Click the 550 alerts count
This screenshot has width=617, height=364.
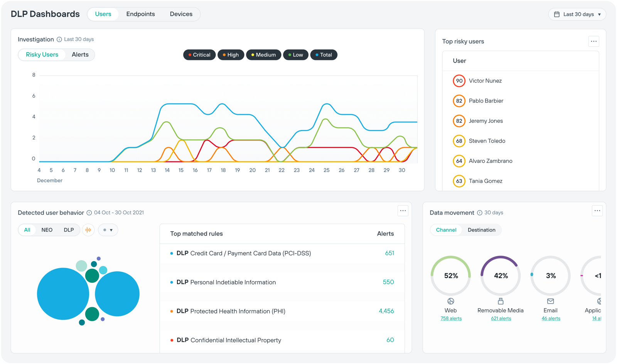pyautogui.click(x=388, y=282)
